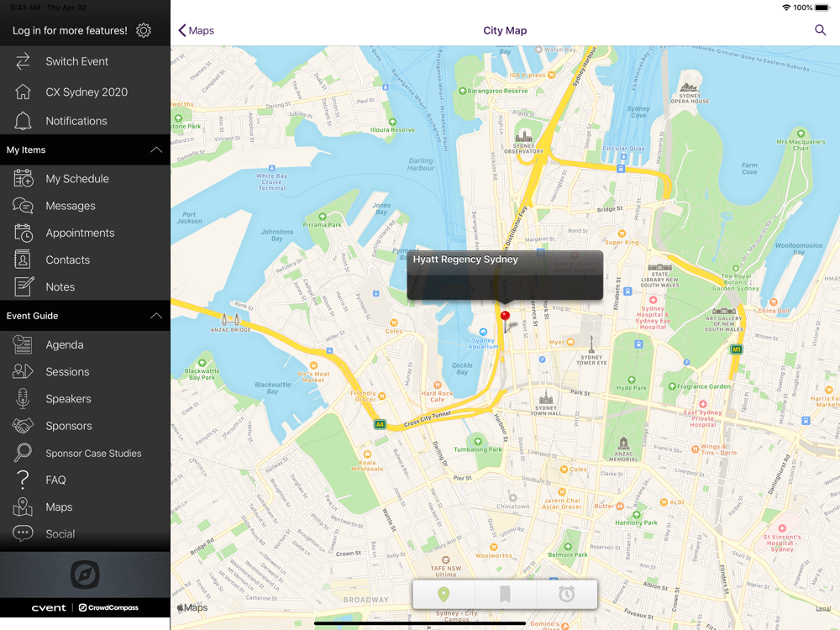Tap the Notes pencil icon
This screenshot has height=630, width=840.
point(24,286)
